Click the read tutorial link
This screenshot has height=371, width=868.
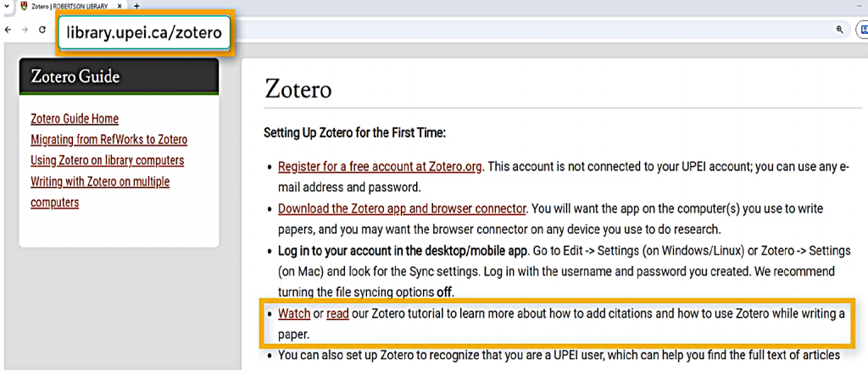(337, 314)
